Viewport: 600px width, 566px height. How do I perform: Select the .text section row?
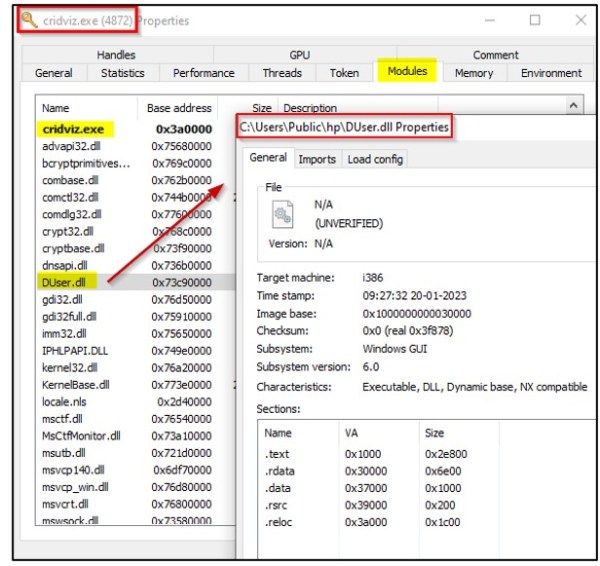click(x=279, y=453)
